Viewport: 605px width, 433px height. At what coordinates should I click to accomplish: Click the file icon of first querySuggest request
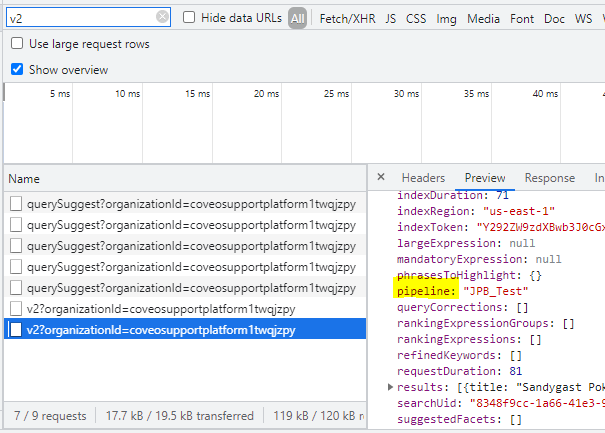(15, 203)
